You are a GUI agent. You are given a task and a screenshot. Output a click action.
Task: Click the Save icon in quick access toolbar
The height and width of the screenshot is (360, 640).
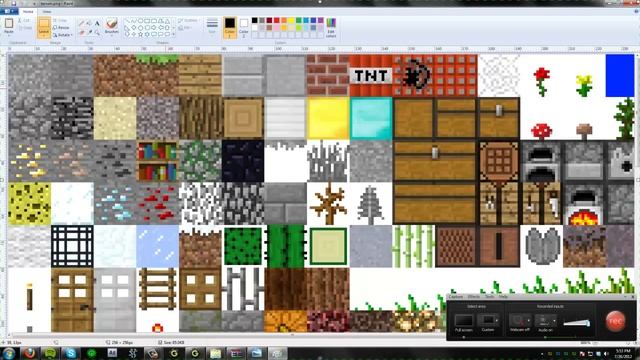[14, 3]
